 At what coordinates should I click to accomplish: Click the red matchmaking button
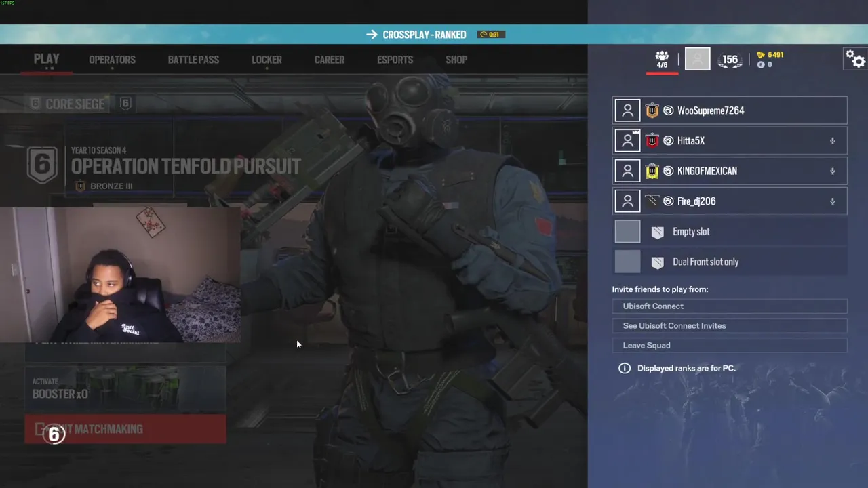(x=125, y=429)
